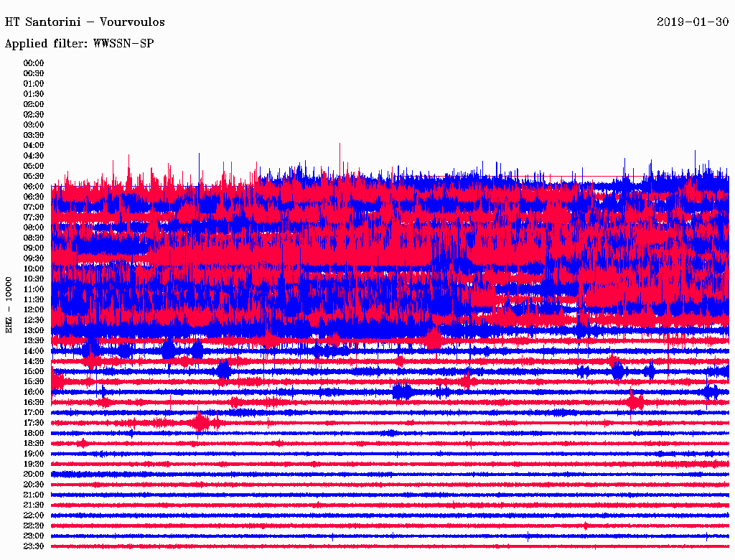Click the 03:00 time label
The height and width of the screenshot is (560, 735).
click(34, 125)
